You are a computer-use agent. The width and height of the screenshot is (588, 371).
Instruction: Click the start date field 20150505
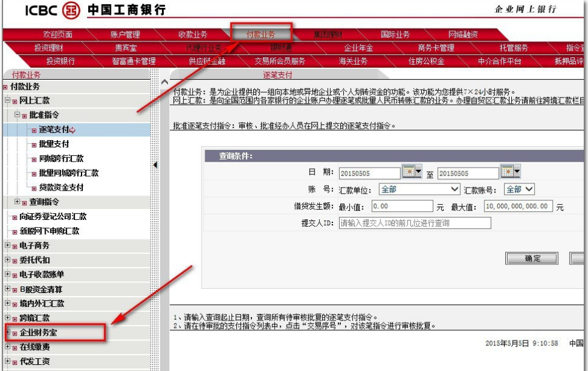pos(369,173)
